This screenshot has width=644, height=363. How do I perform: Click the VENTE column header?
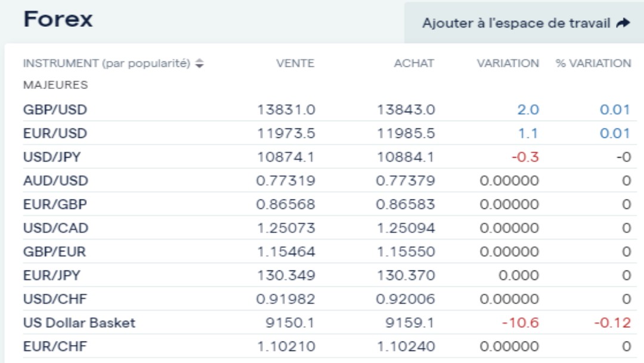(x=295, y=63)
